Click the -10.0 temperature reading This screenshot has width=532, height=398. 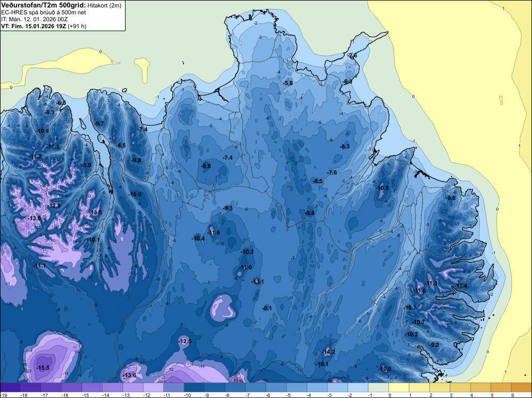click(135, 194)
